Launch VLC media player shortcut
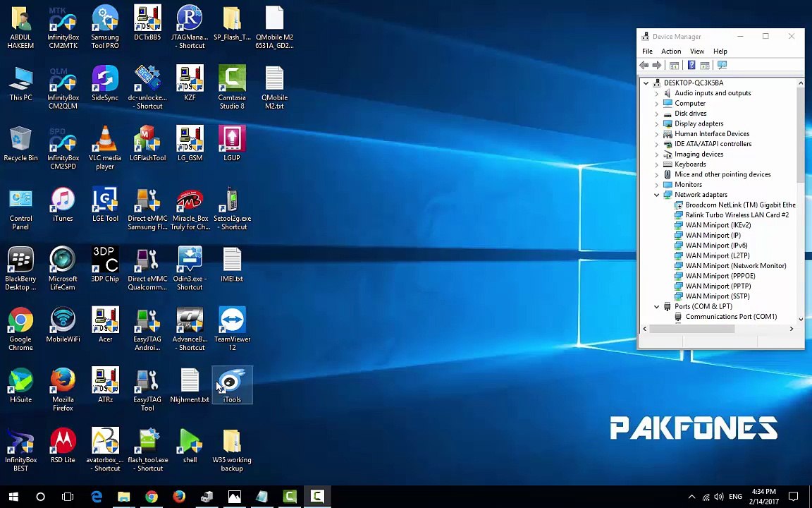The height and width of the screenshot is (508, 812). click(105, 147)
